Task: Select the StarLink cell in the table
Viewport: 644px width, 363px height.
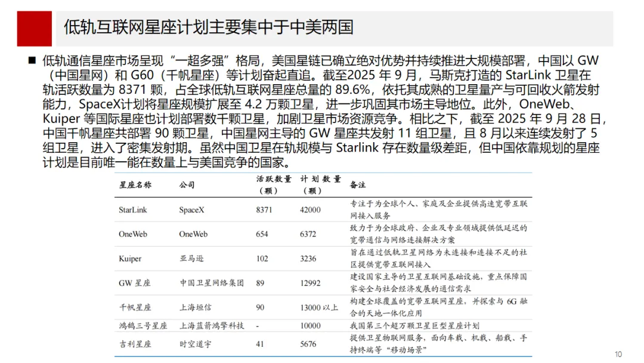Action: (x=132, y=210)
